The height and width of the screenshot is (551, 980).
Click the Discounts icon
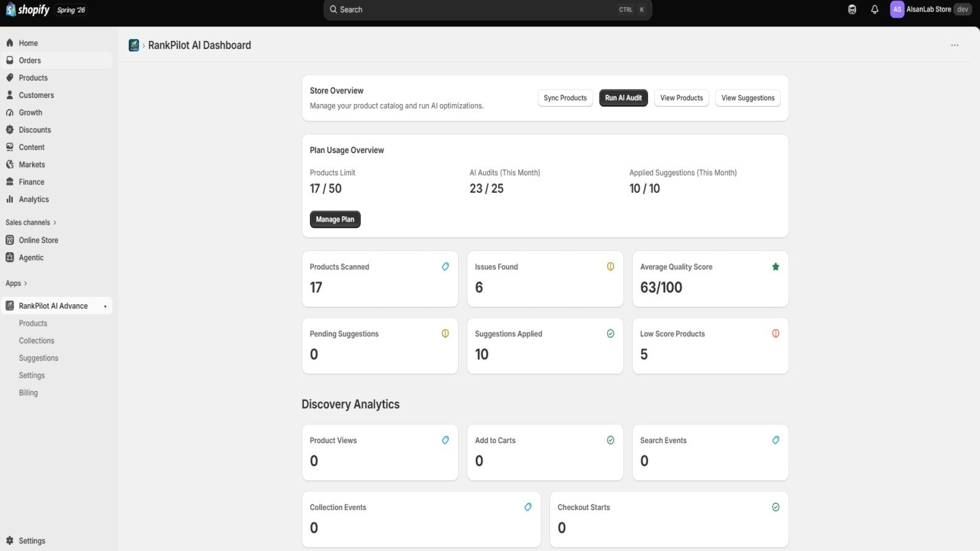click(10, 130)
